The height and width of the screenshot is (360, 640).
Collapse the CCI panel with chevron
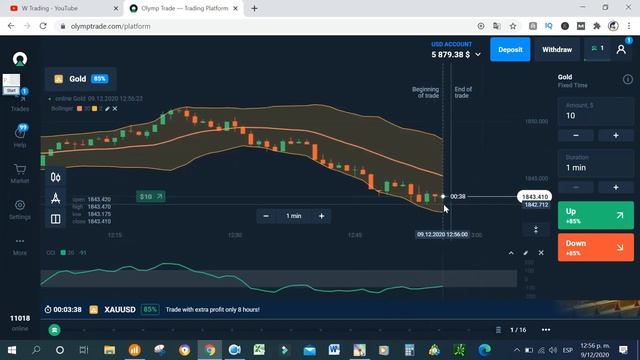(511, 253)
